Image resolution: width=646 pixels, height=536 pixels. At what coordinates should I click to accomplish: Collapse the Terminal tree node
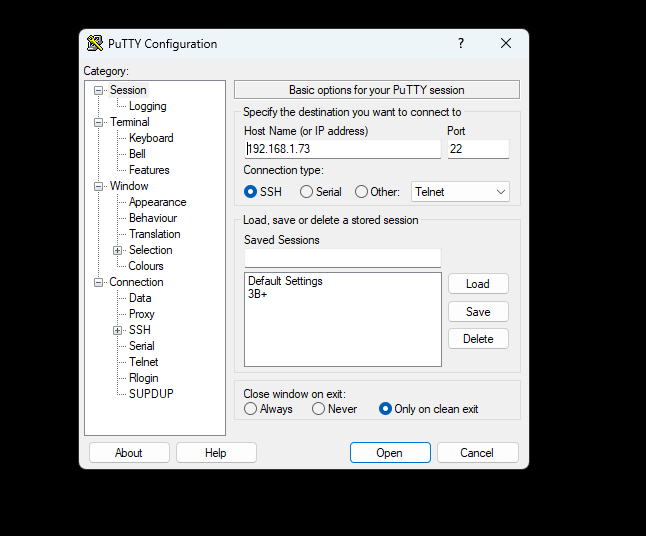98,122
